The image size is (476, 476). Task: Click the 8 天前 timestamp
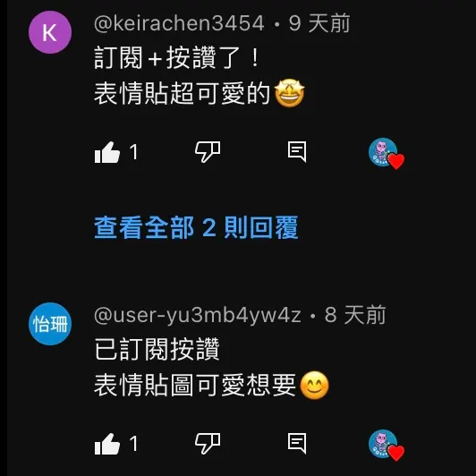point(355,315)
